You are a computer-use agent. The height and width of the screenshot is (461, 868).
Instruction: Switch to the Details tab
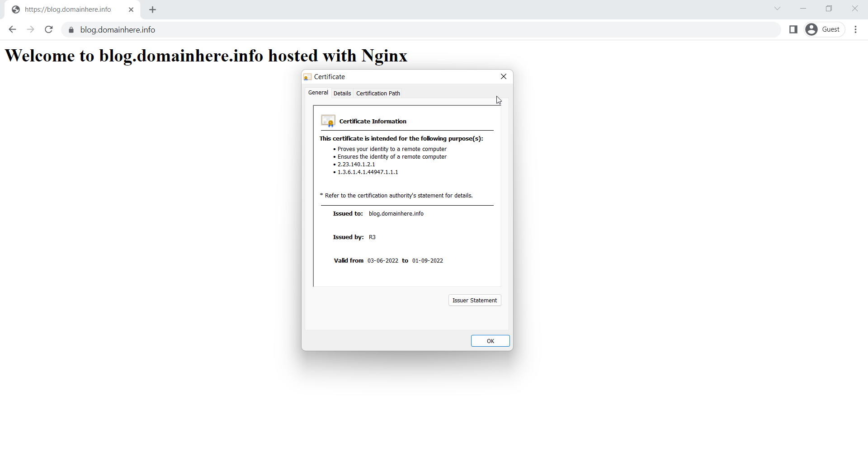tap(342, 94)
